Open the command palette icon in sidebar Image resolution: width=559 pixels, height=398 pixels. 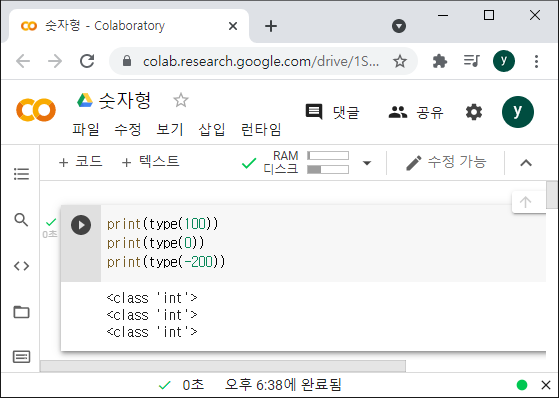tap(21, 357)
